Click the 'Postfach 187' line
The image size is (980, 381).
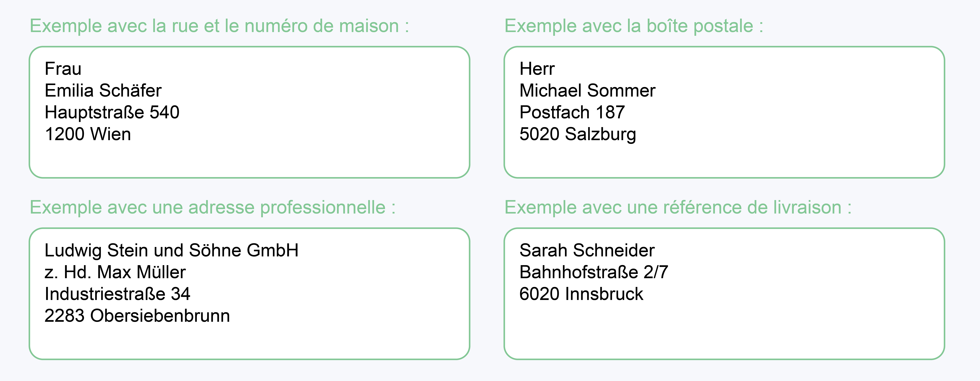[572, 113]
